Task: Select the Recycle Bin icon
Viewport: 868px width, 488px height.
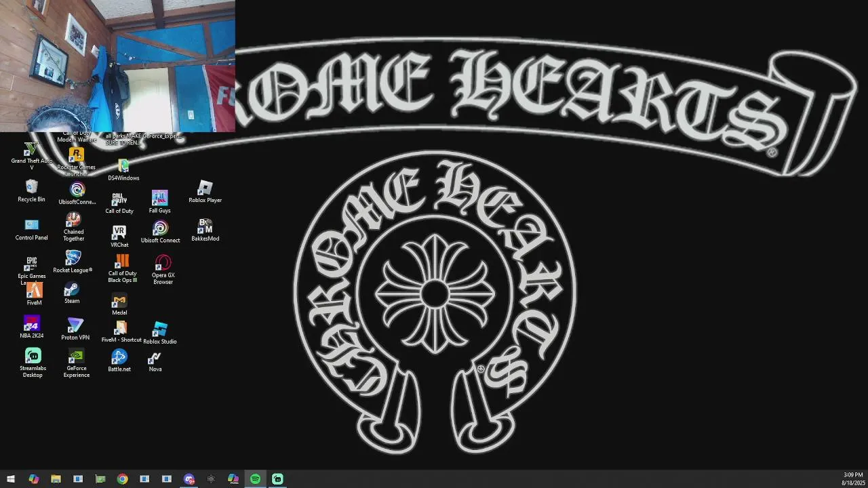Action: coord(31,191)
